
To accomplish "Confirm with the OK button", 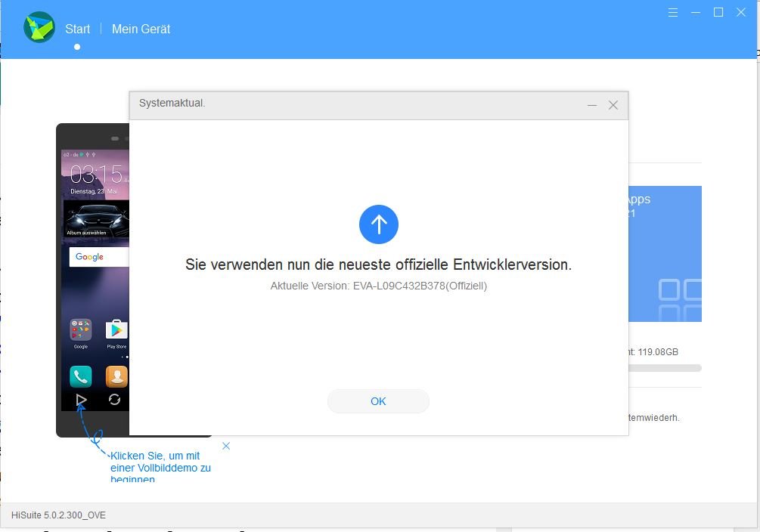I will [x=378, y=401].
